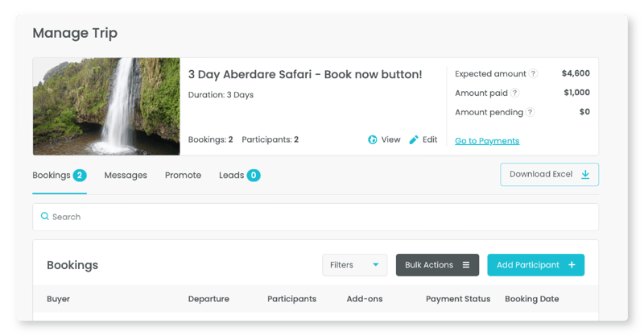Image resolution: width=644 pixels, height=336 pixels.
Task: Follow the Go to Payments link
Action: click(487, 141)
